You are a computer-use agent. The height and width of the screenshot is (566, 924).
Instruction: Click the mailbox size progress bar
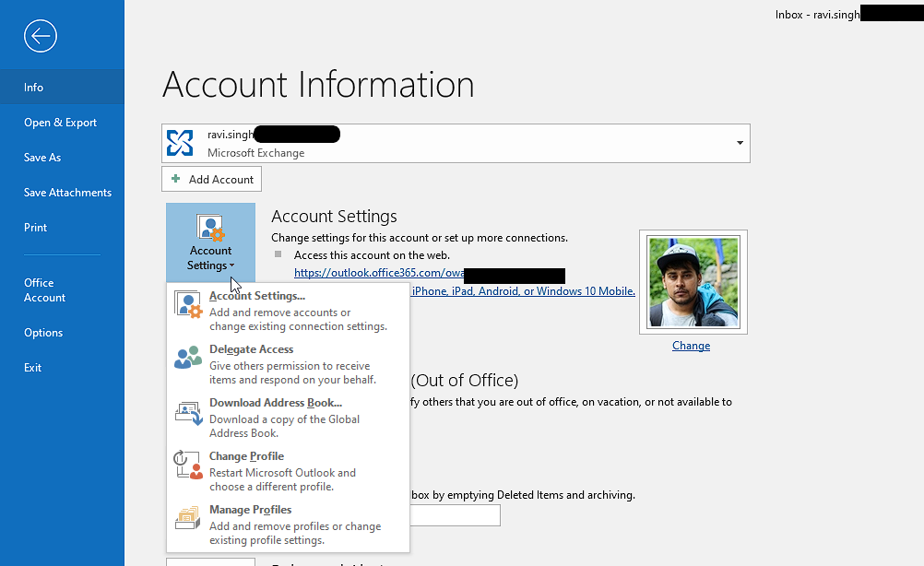coord(455,515)
